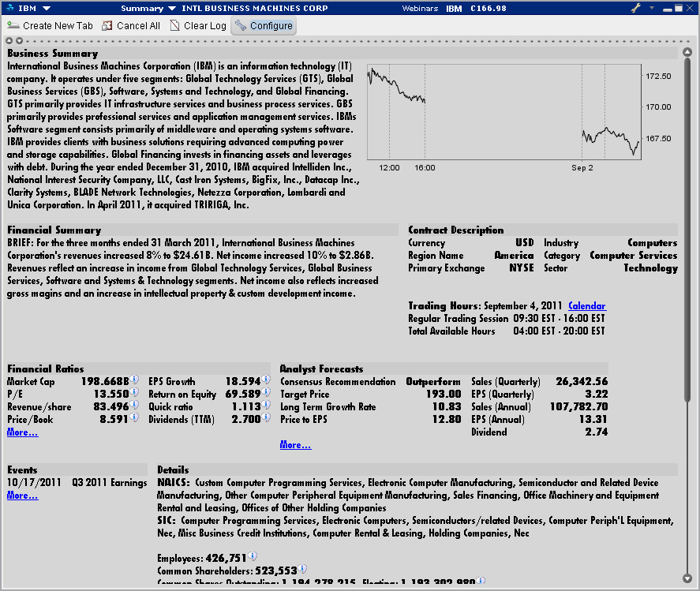Image resolution: width=700 pixels, height=591 pixels.
Task: Click info icon next to Market Cap value
Action: pos(134,380)
